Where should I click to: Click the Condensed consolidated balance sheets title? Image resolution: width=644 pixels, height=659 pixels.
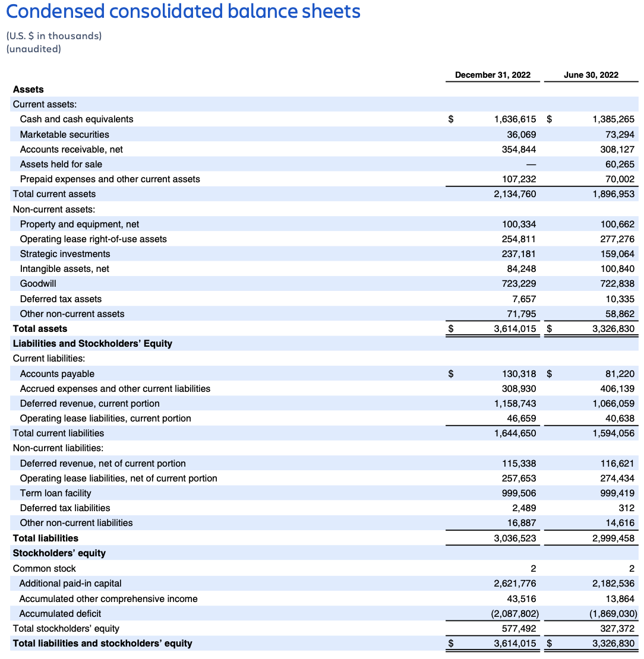point(183,11)
